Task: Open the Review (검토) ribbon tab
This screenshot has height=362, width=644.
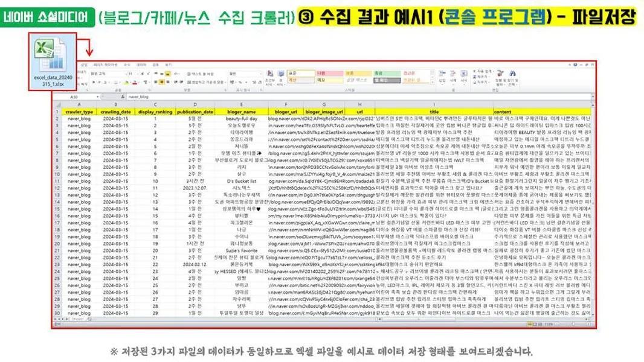Action: coord(155,65)
